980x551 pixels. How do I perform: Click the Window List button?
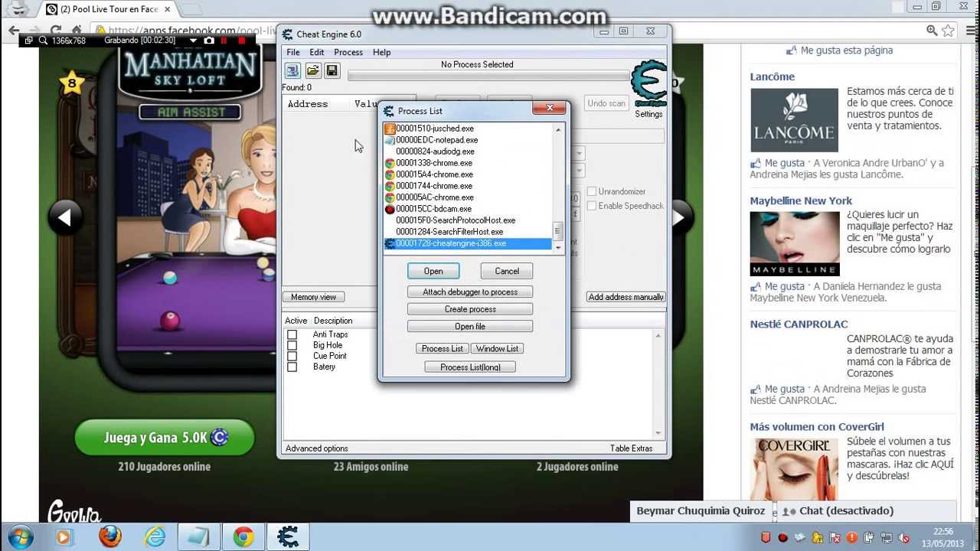(498, 348)
